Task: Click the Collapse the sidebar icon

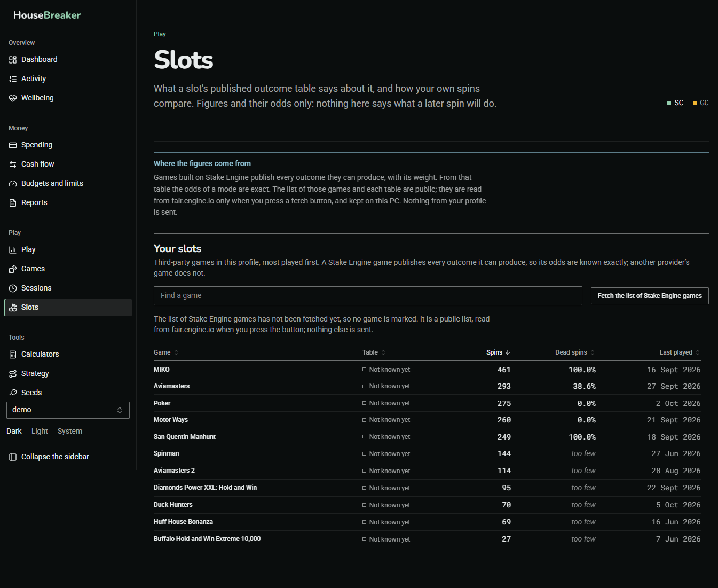Action: tap(13, 457)
